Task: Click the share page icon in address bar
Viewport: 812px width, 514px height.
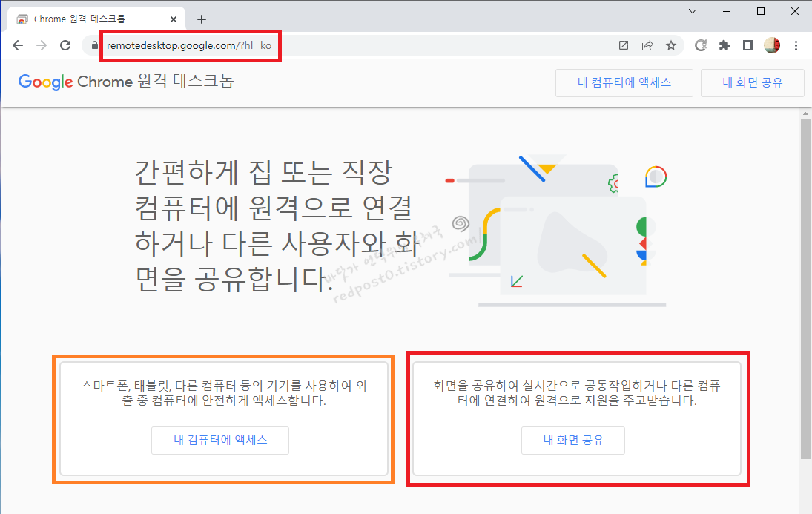Action: [x=647, y=45]
